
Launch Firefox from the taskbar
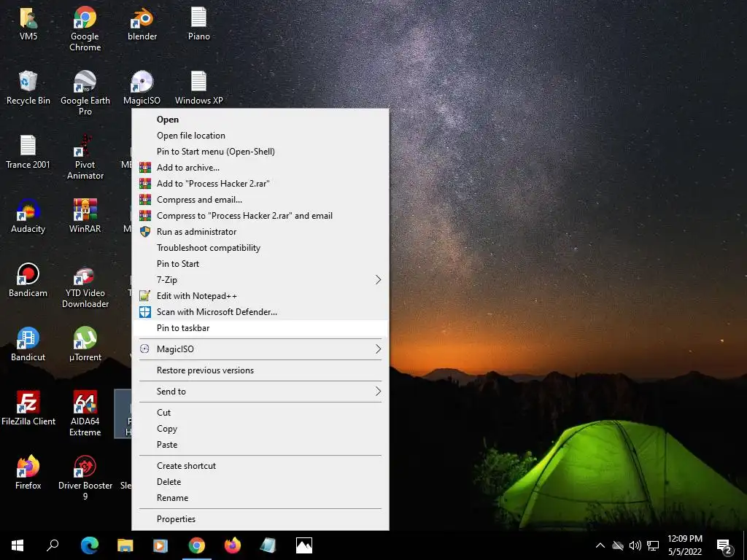[232, 545]
